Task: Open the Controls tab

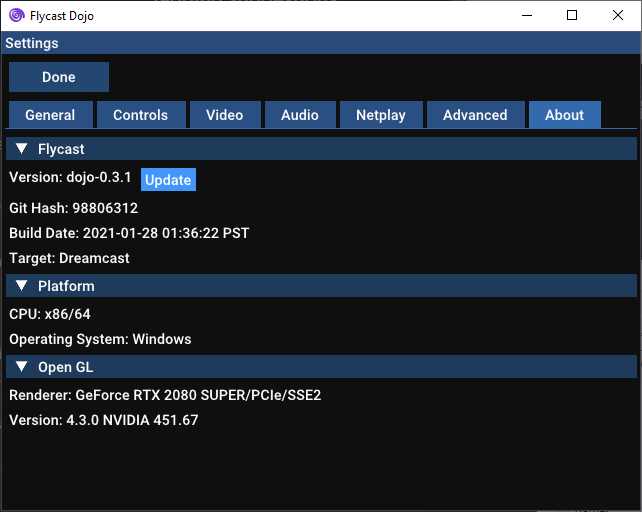Action: pos(141,115)
